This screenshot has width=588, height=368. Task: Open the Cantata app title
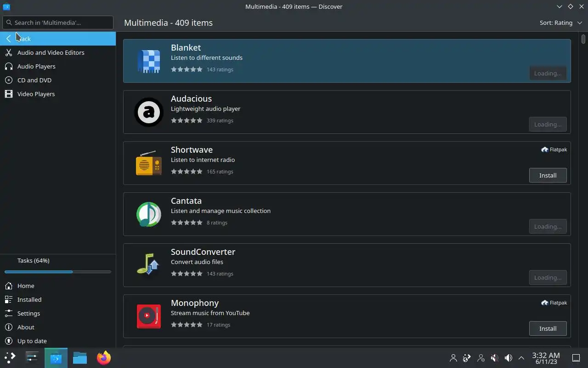pos(186,201)
